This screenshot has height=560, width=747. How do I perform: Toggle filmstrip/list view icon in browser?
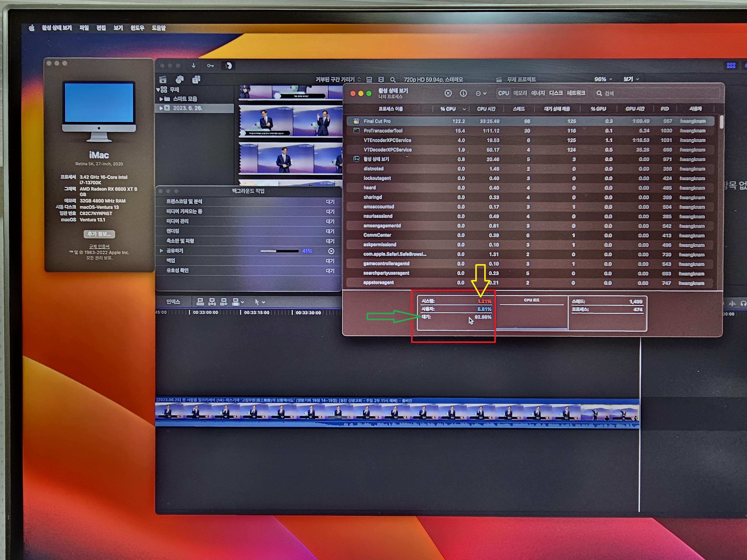[381, 80]
